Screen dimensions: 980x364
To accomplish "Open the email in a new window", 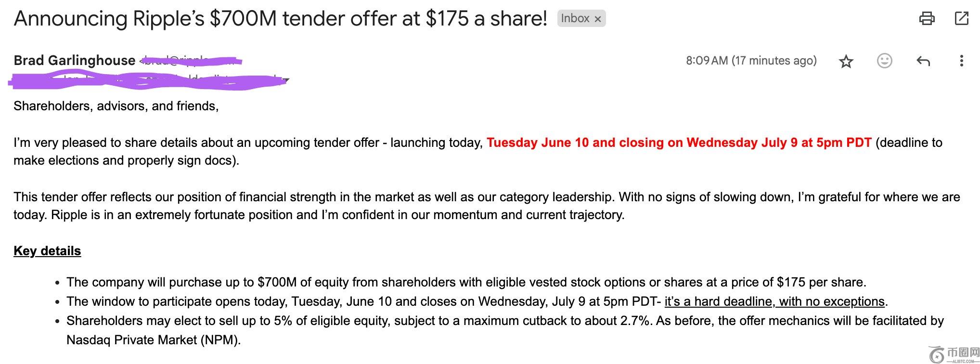I will click(961, 19).
